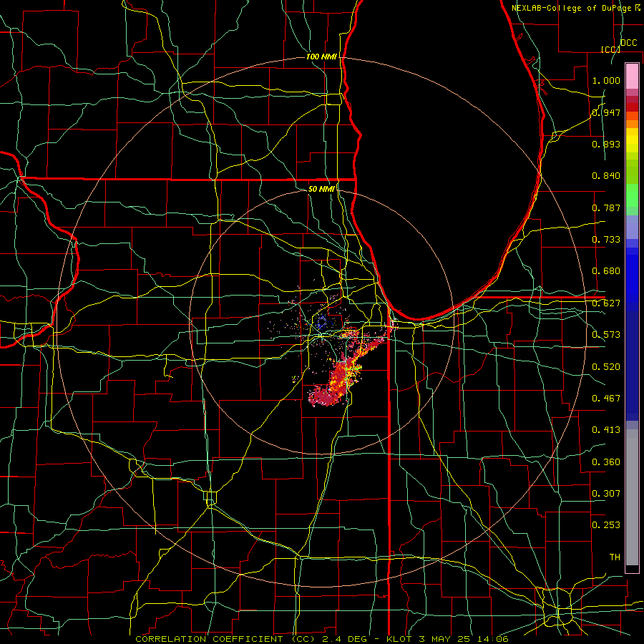The height and width of the screenshot is (644, 644).
Task: Click the 0.360 scale value
Action: [x=606, y=462]
